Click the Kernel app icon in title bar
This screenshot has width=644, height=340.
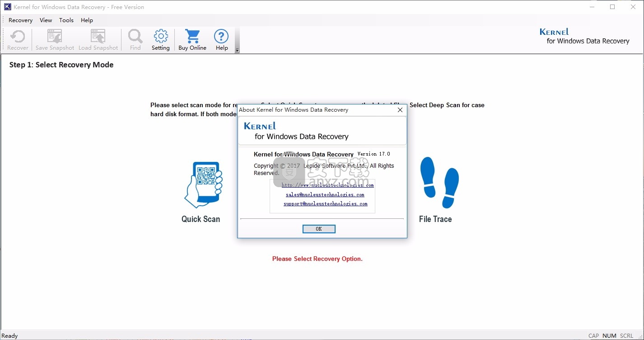7,7
